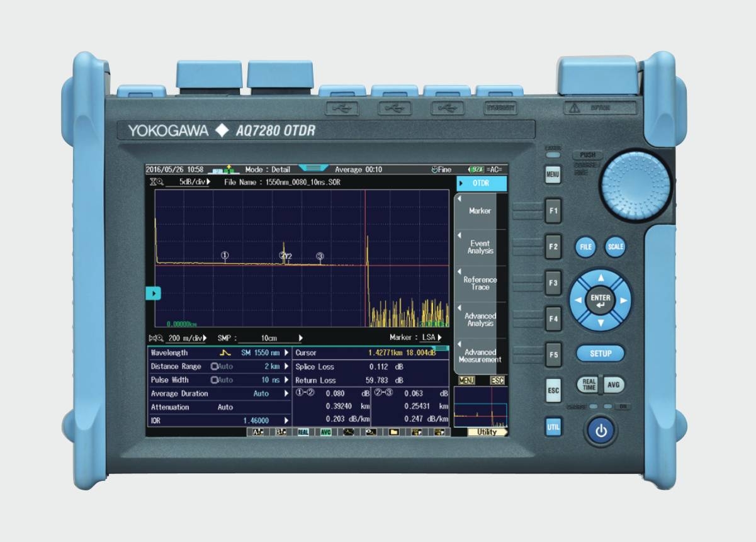Push the left arrow key
This screenshot has width=756, height=542.
click(578, 300)
